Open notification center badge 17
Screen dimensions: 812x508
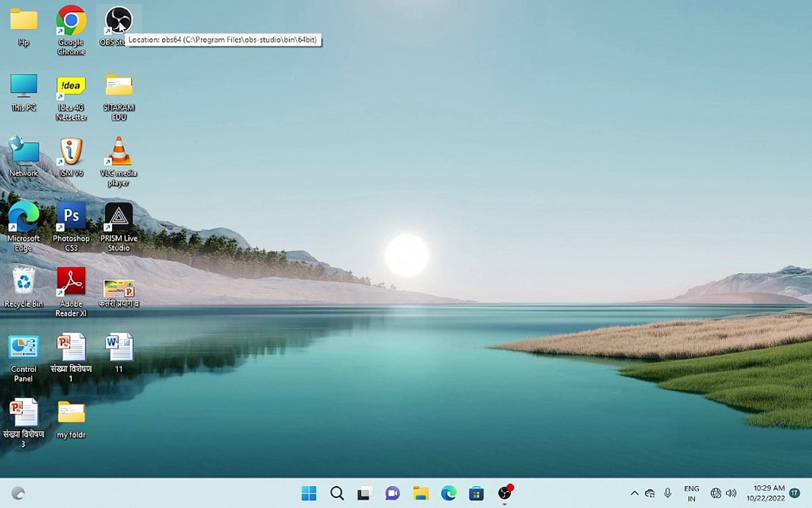pos(794,493)
